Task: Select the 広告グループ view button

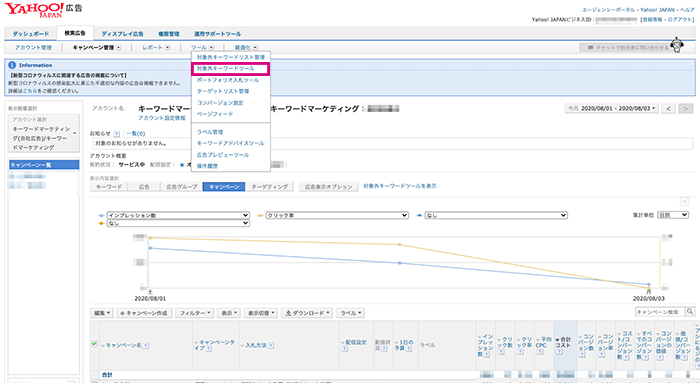Action: click(182, 187)
